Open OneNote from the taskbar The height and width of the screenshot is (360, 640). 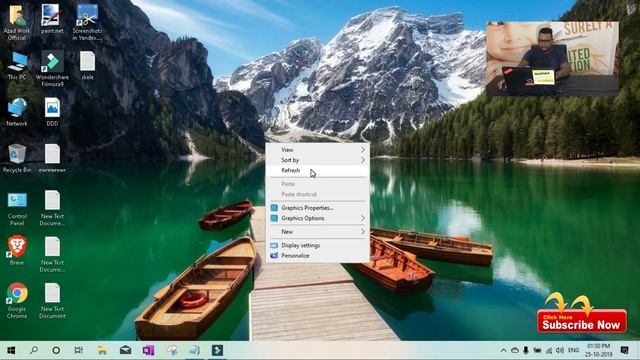149,350
